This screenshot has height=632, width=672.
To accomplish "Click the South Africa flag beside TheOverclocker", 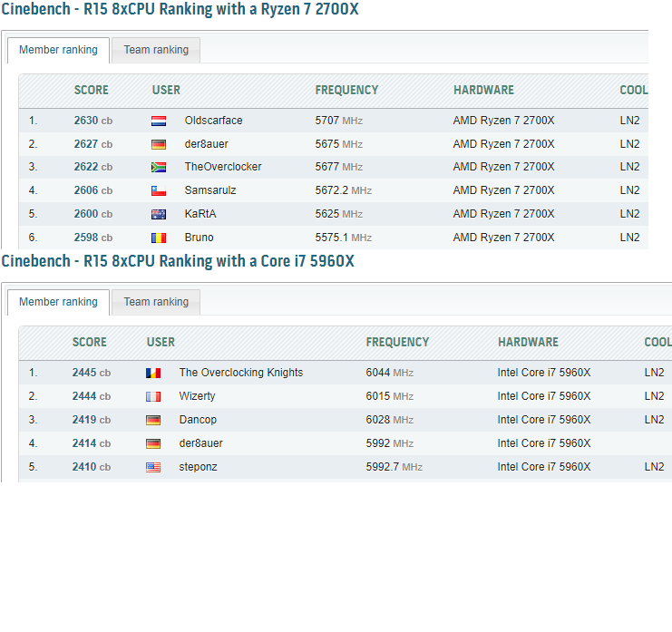I will click(x=159, y=167).
